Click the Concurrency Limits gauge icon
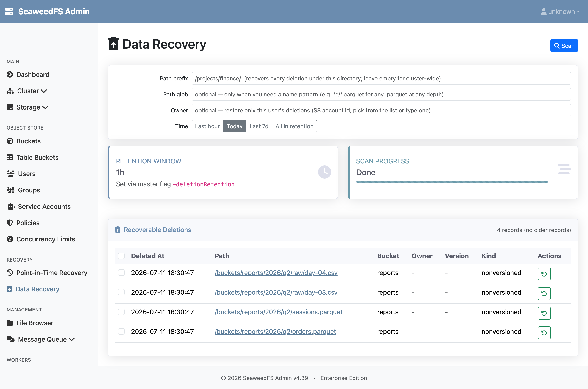 (x=10, y=239)
